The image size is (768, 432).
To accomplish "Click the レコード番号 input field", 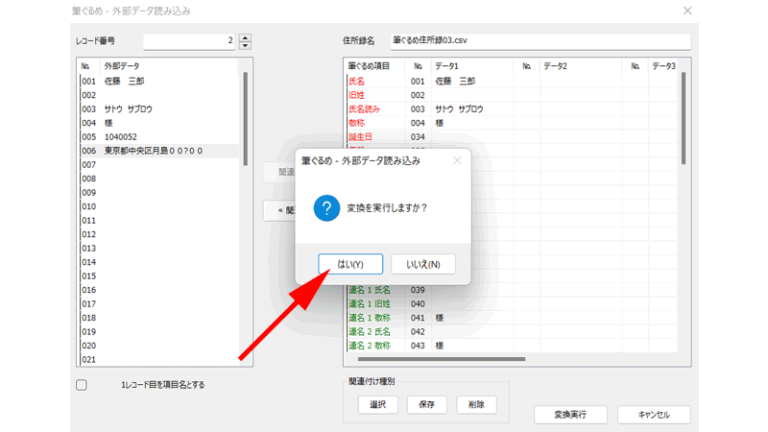I will [190, 41].
